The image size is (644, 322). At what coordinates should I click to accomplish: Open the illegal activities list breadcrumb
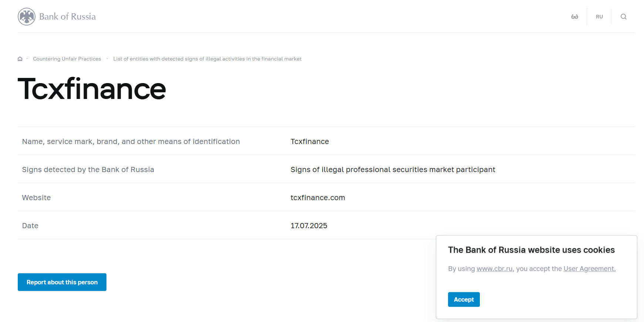[x=207, y=59]
